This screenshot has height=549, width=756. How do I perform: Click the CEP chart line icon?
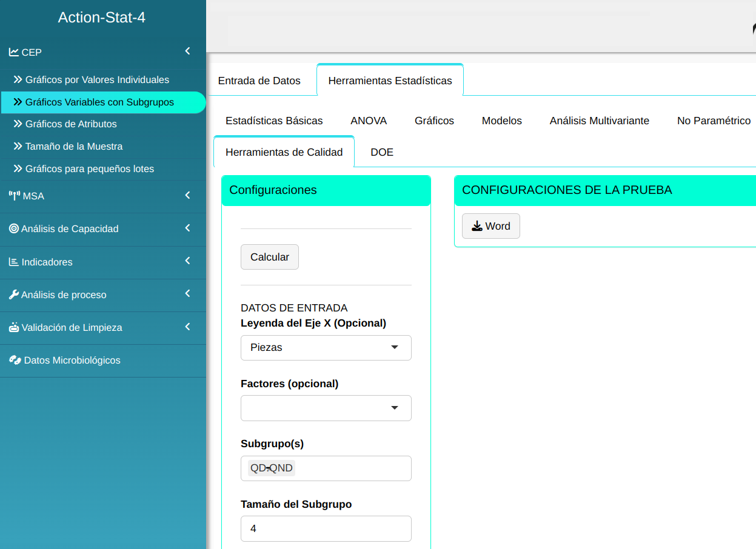(x=13, y=52)
